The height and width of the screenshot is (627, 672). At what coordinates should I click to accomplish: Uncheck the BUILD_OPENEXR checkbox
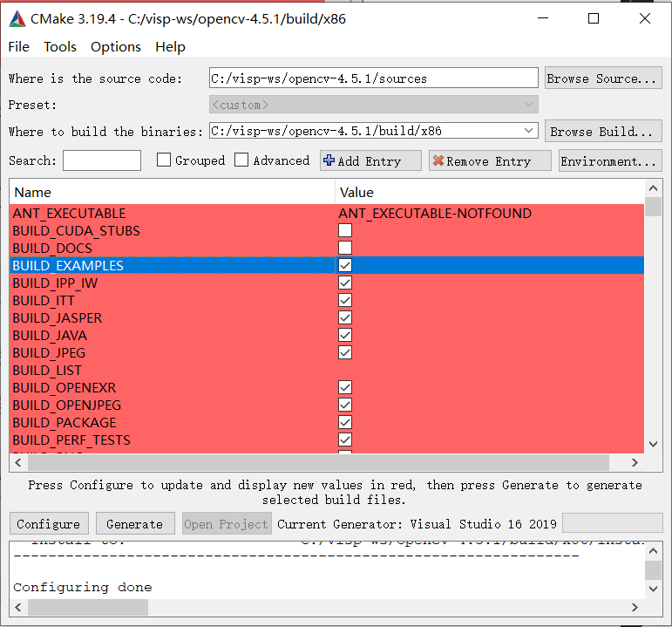tap(345, 387)
